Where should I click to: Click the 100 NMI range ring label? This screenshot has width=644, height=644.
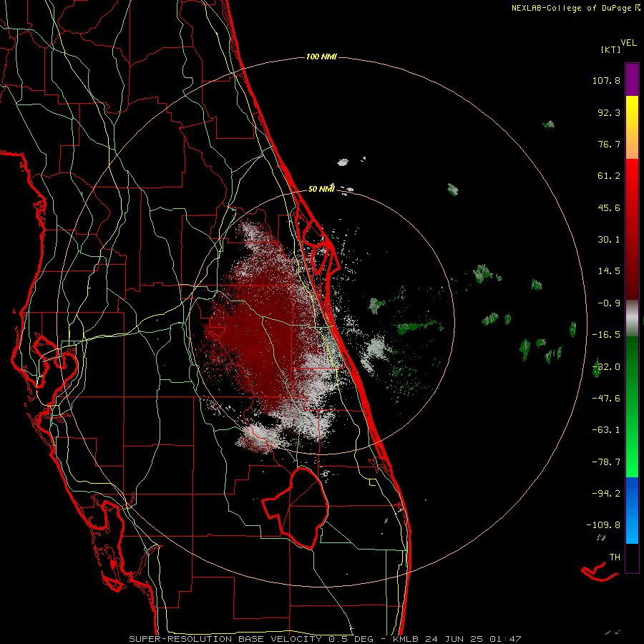pyautogui.click(x=321, y=57)
